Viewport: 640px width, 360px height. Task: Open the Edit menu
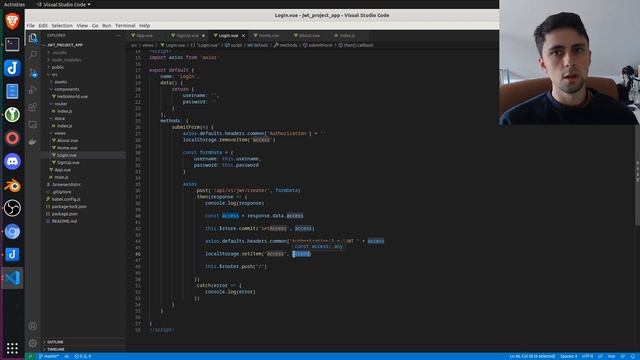[43, 25]
